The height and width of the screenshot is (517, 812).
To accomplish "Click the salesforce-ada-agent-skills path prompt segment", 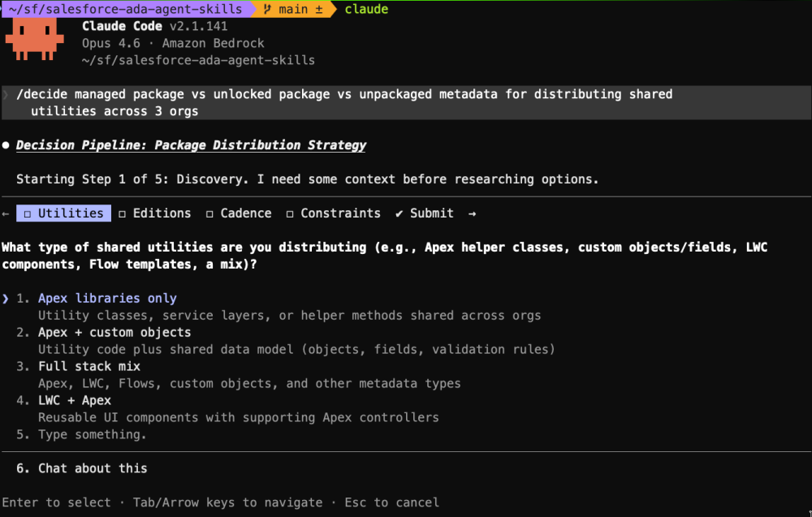I will [125, 9].
